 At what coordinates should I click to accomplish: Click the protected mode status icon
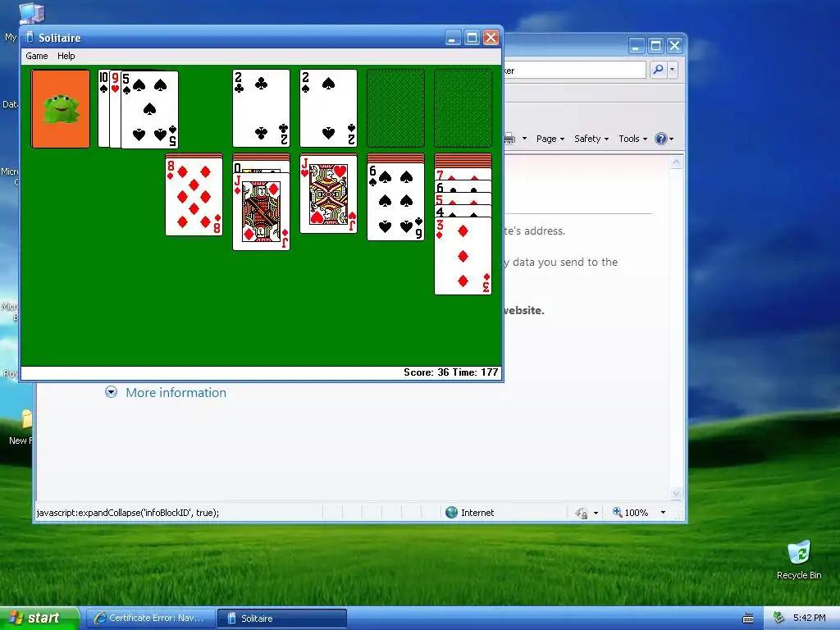coord(582,513)
